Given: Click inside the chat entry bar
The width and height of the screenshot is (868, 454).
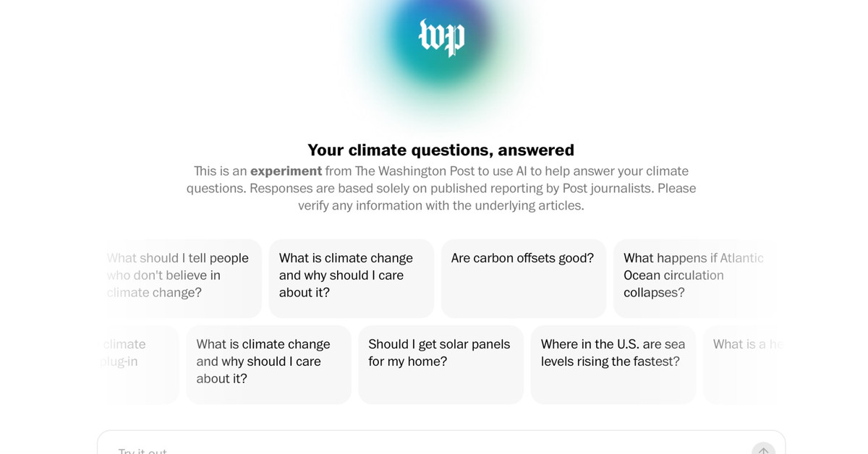Looking at the screenshot, I should point(362,448).
